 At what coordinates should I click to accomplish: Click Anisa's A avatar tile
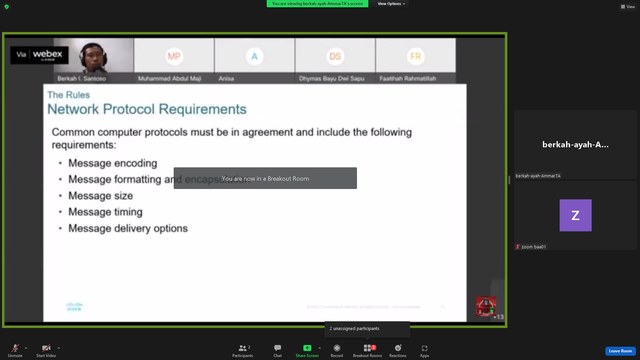254,56
